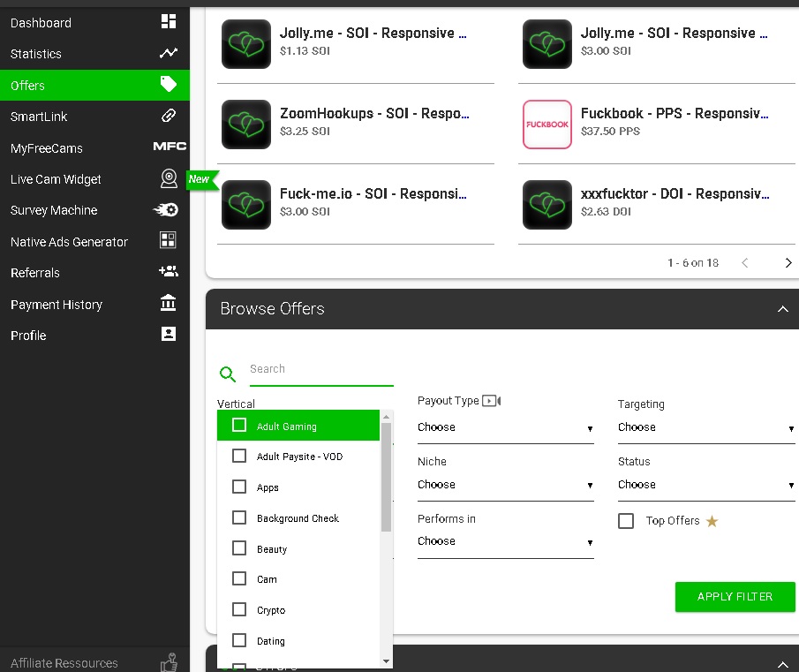The width and height of the screenshot is (799, 672).
Task: Check the Cam vertical checkbox
Action: point(239,578)
